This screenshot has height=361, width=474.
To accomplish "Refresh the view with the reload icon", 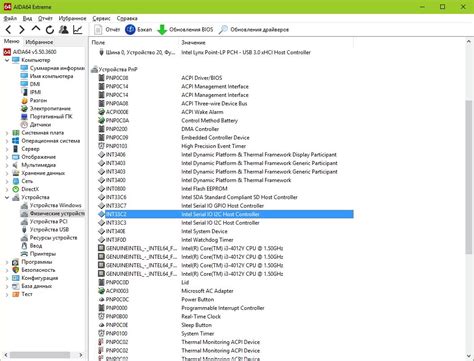I will click(x=50, y=30).
